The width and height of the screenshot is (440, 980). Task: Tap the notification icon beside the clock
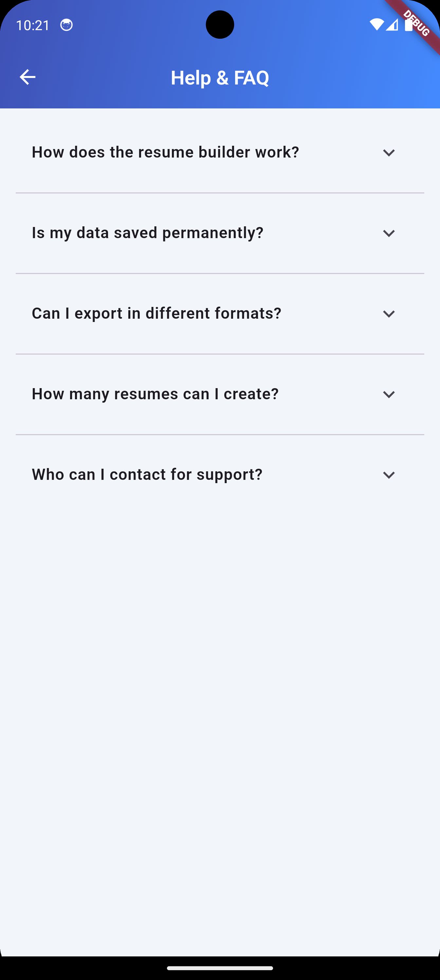(x=66, y=25)
